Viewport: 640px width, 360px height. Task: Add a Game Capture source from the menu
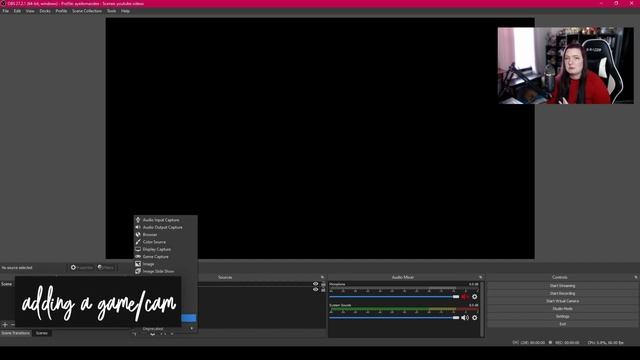click(x=165, y=256)
